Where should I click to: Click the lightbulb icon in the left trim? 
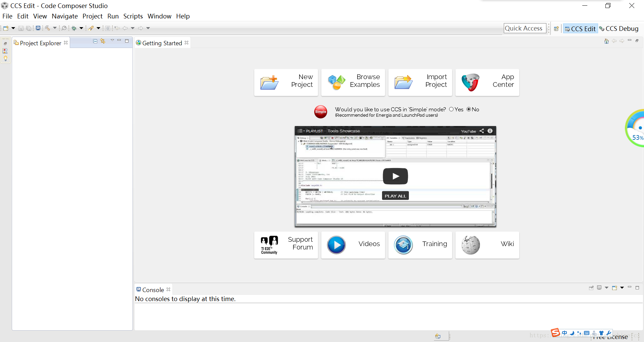(x=5, y=58)
